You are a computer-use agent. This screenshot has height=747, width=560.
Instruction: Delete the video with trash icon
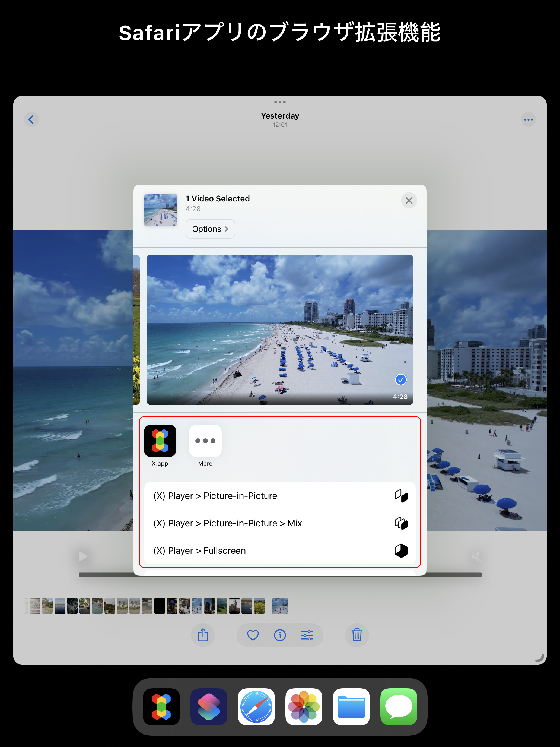click(x=357, y=635)
